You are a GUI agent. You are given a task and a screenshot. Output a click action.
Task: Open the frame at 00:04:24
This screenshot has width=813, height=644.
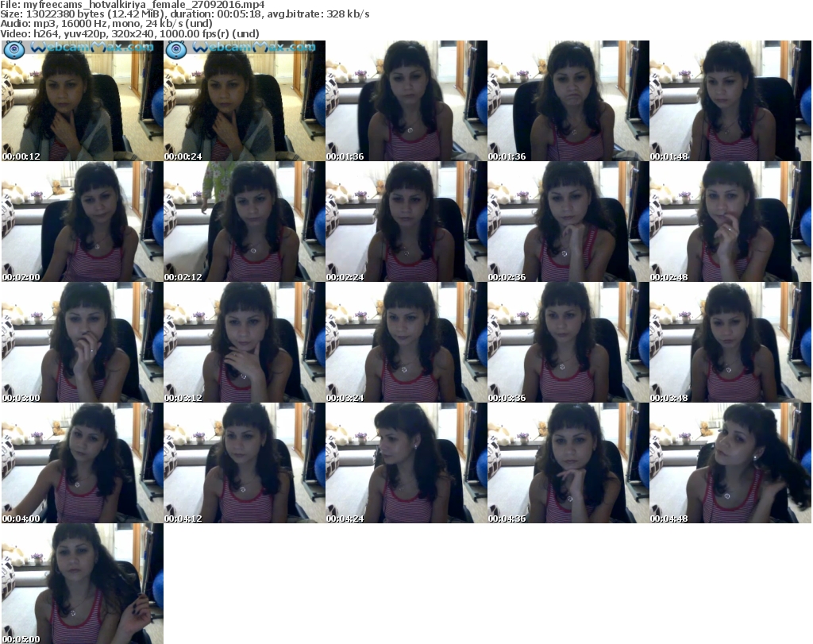[406, 463]
